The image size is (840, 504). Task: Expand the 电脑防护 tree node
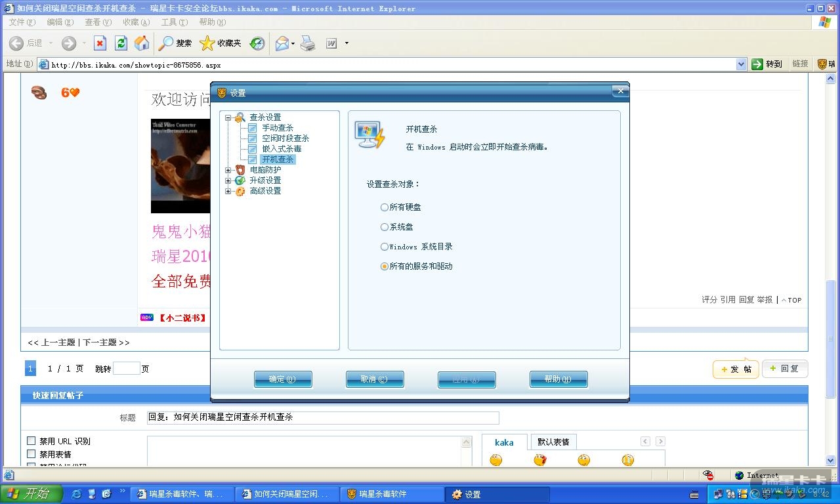coord(228,170)
